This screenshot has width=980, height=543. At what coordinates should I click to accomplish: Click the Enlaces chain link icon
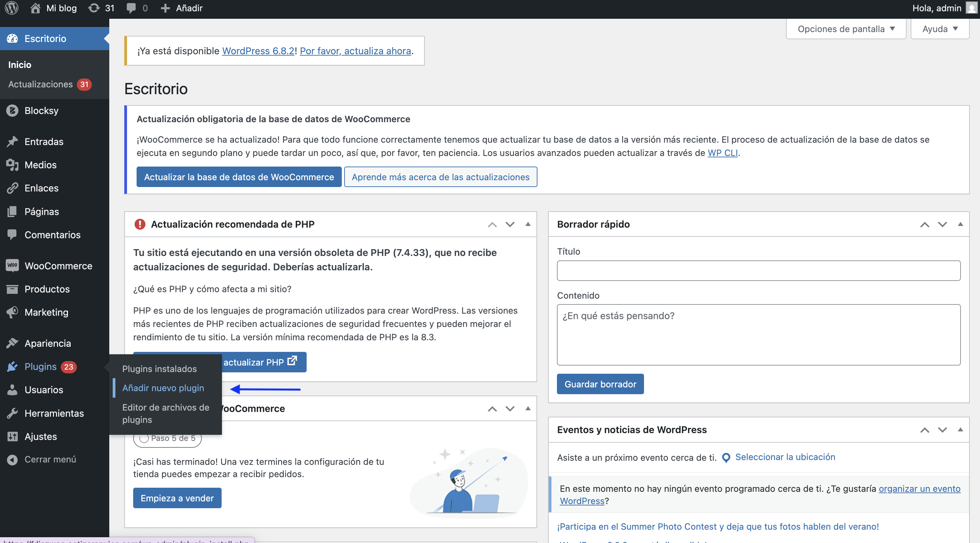click(x=12, y=188)
